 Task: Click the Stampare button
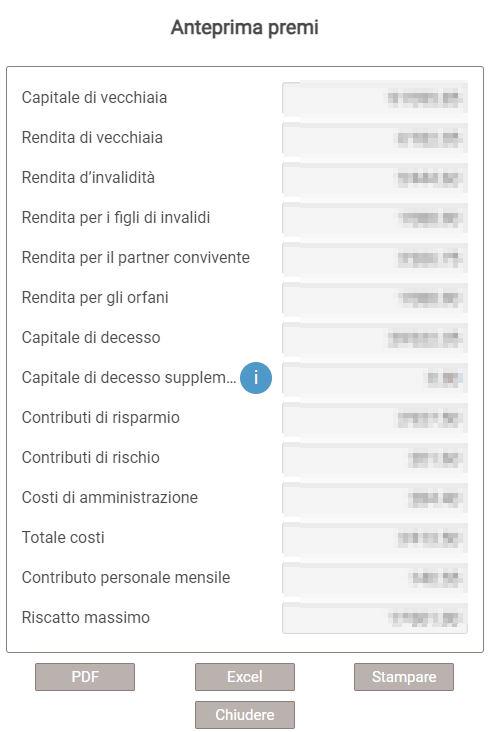click(x=404, y=677)
